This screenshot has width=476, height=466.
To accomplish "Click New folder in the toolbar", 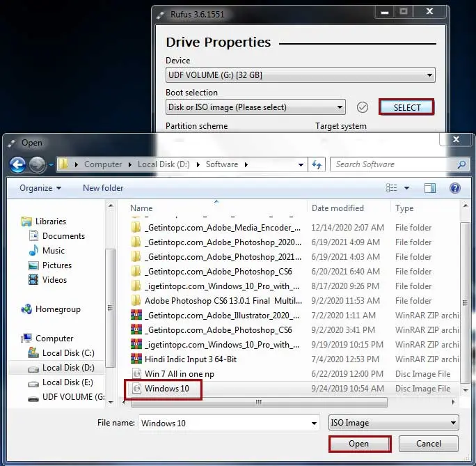I will click(103, 188).
